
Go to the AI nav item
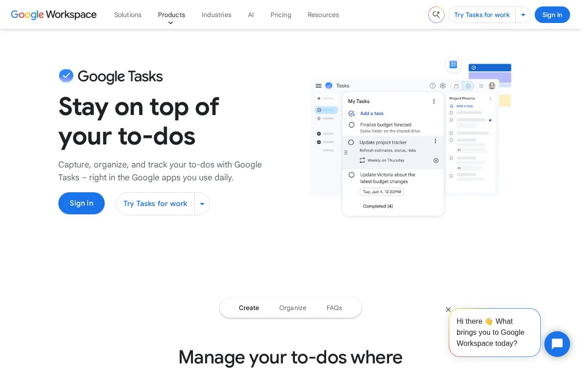pos(251,15)
